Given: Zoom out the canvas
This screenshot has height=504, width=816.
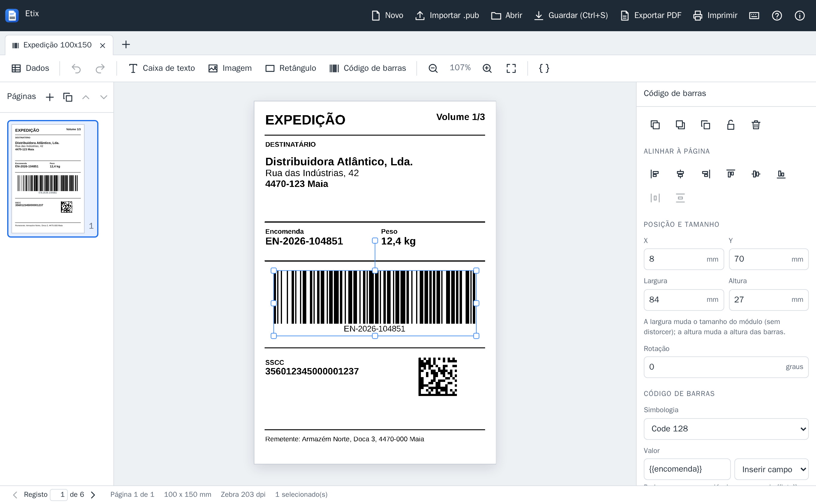Looking at the screenshot, I should (433, 68).
